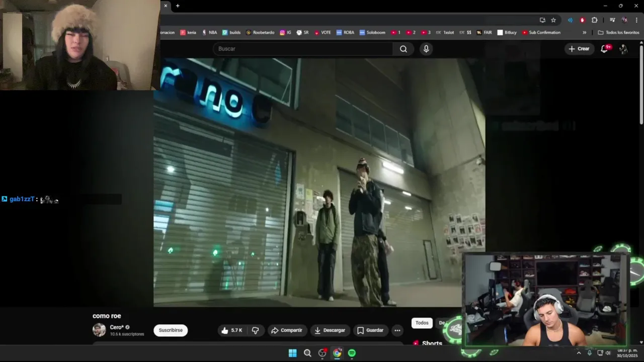Open the $$ bookmark
The image size is (644, 362).
click(x=465, y=32)
